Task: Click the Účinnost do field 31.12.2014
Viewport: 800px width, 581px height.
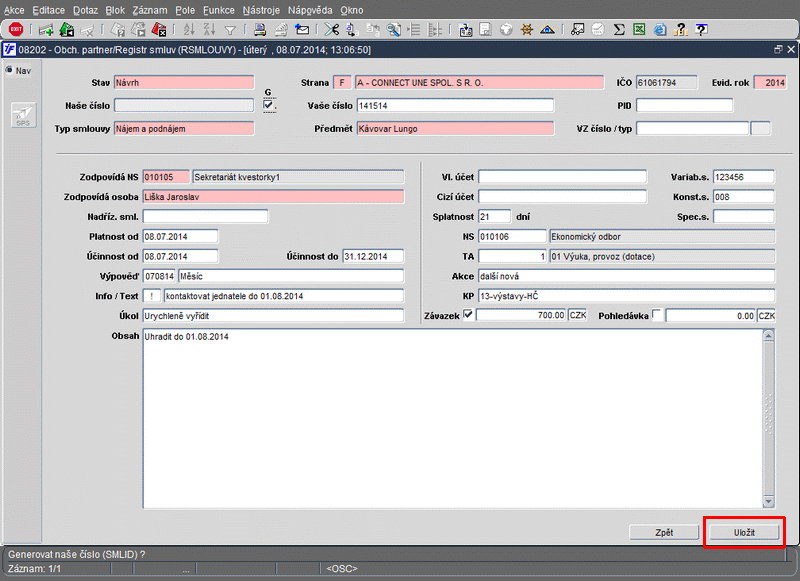Action: [x=373, y=257]
